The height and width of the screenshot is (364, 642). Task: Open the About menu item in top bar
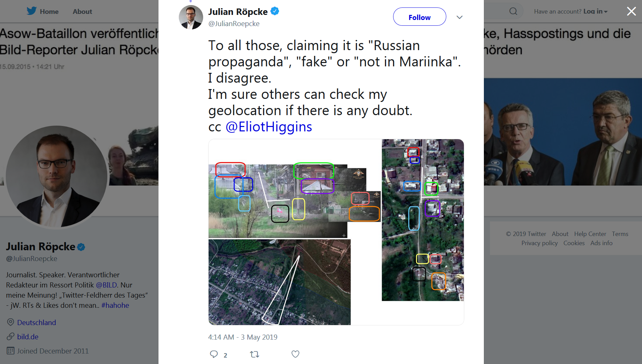[x=82, y=12]
